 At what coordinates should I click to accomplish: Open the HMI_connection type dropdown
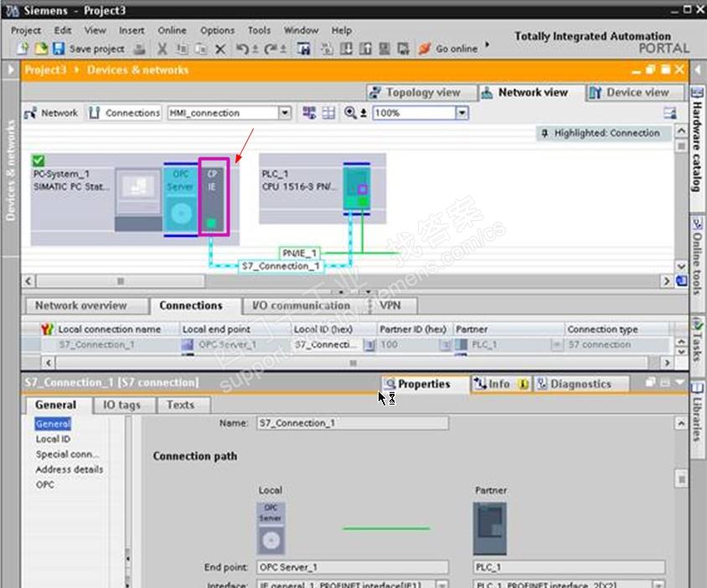tap(285, 113)
